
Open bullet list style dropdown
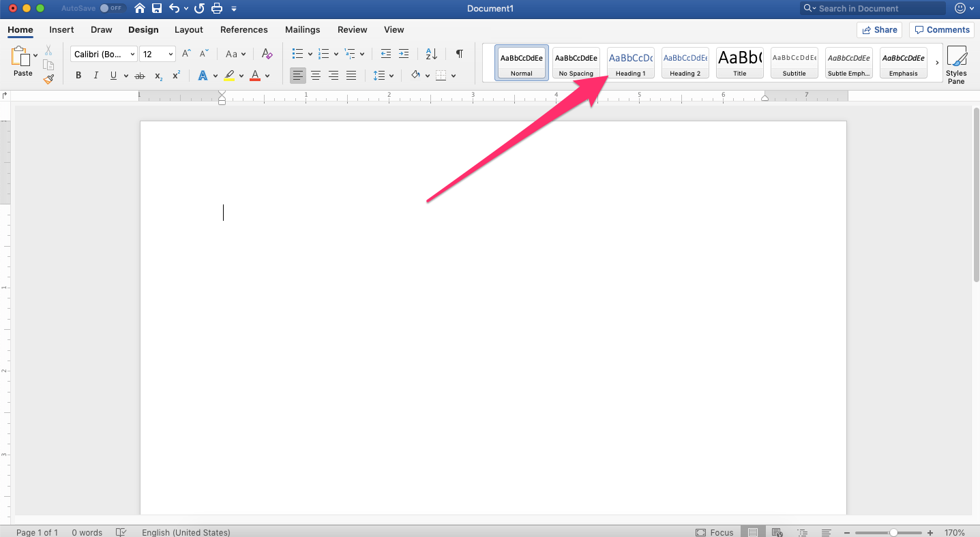[310, 54]
